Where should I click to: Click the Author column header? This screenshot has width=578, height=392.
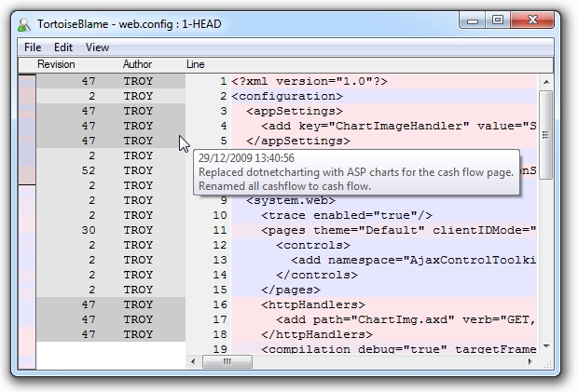coord(137,64)
